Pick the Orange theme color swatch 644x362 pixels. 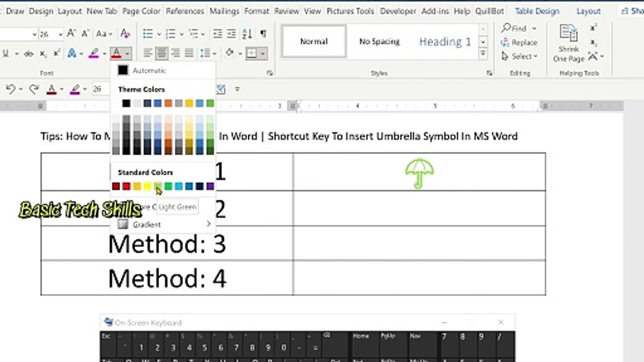pos(168,103)
